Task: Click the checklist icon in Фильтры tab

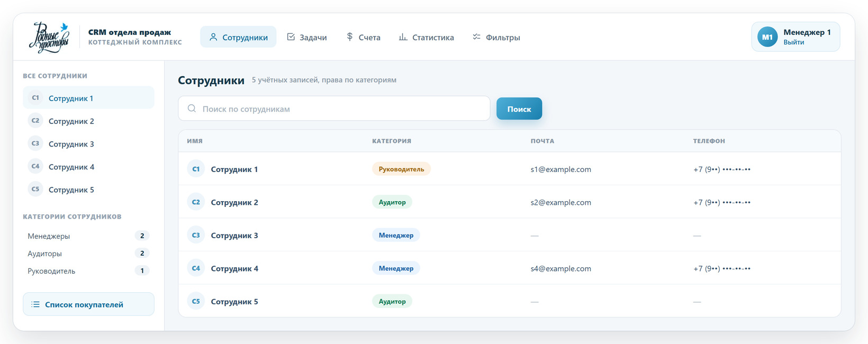Action: [476, 37]
